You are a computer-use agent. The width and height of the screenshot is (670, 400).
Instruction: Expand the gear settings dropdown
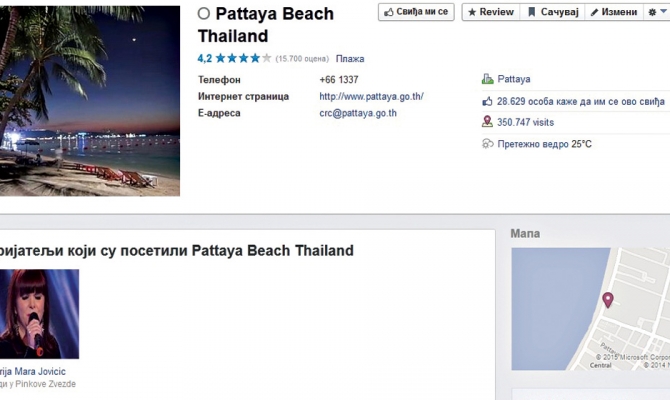657,12
